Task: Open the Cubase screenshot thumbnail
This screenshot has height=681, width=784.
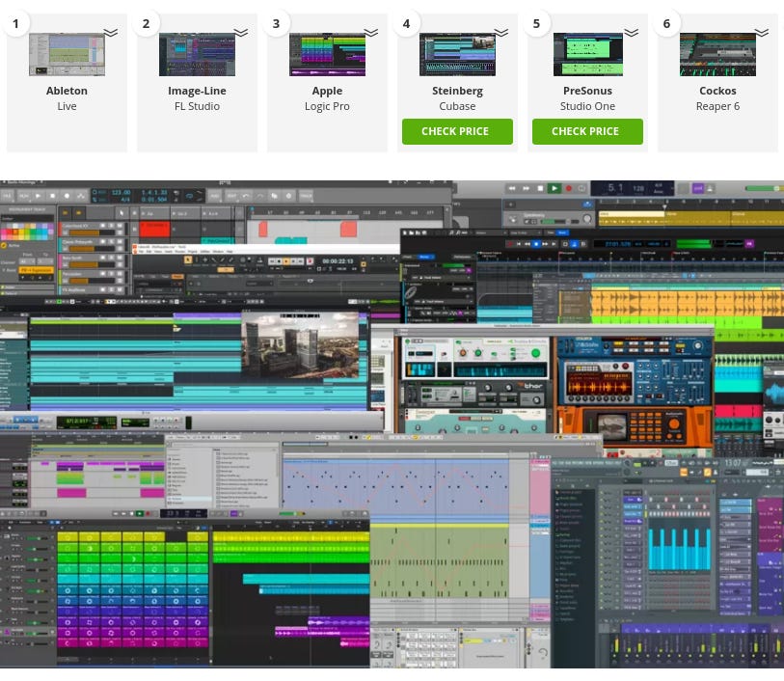Action: click(x=457, y=55)
